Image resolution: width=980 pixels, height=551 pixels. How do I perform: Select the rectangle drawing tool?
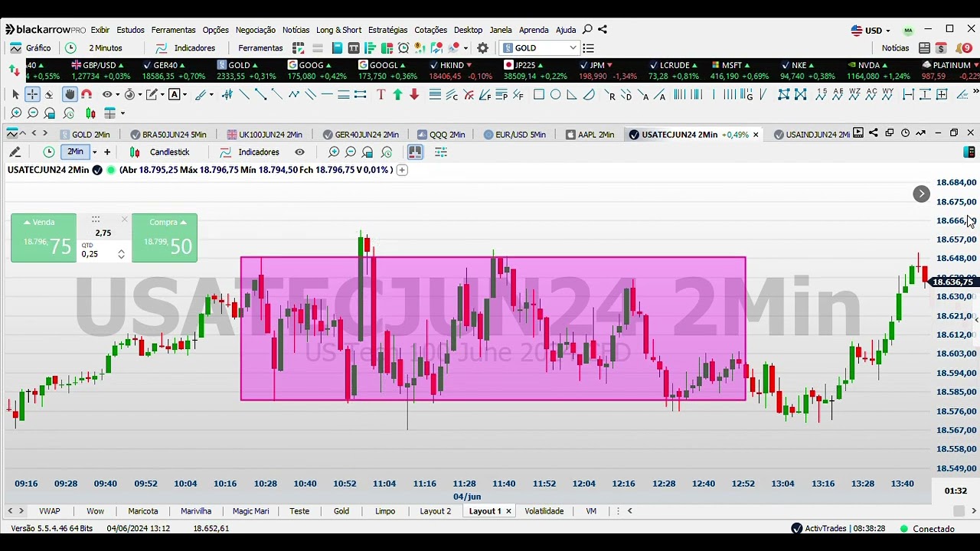539,95
